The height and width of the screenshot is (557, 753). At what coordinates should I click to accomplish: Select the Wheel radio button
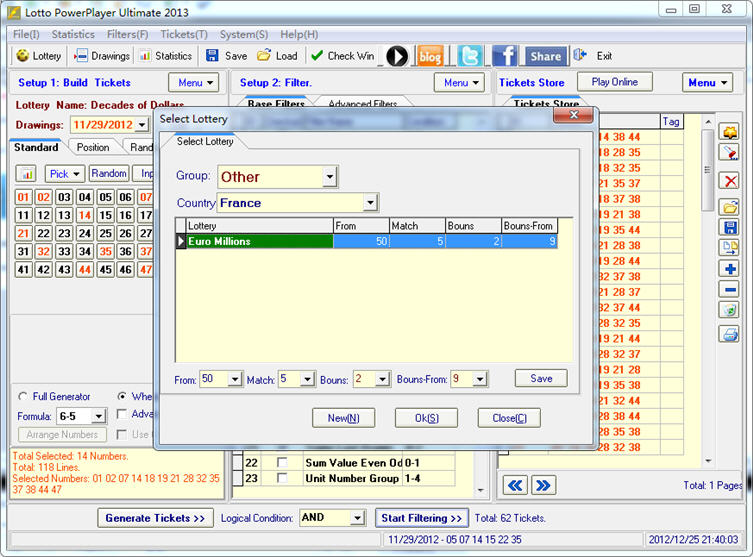[122, 397]
